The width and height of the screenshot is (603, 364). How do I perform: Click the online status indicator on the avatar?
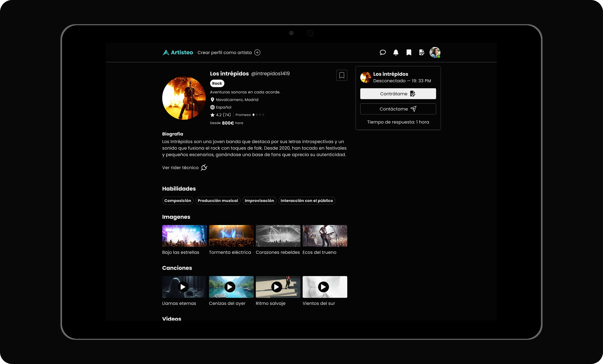tap(439, 56)
